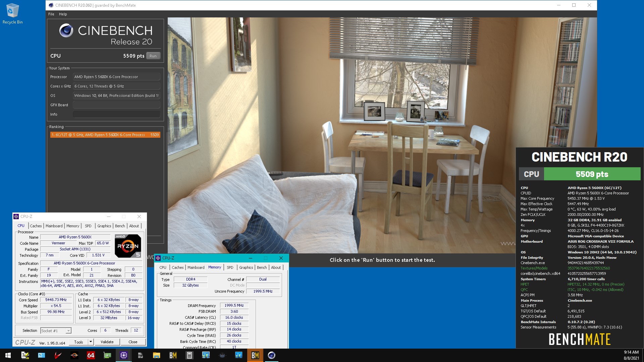Click the GFX Board field in Cinebench

(x=116, y=105)
